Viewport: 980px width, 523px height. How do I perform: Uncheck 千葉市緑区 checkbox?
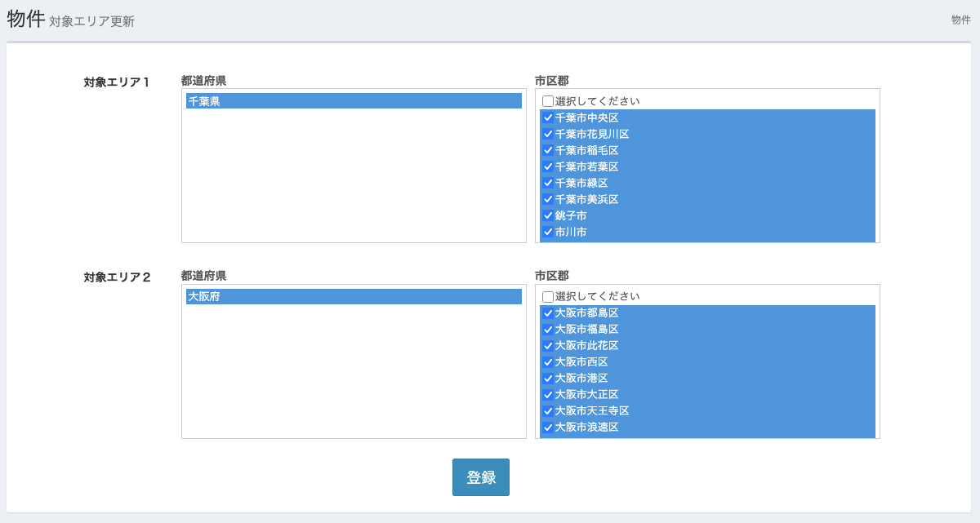tap(548, 183)
